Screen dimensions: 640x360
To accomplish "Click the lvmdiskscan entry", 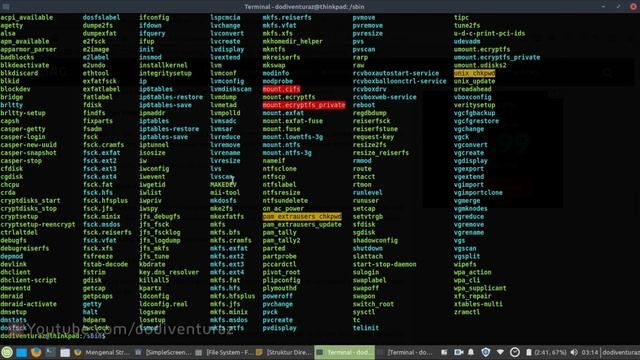I will pos(231,89).
